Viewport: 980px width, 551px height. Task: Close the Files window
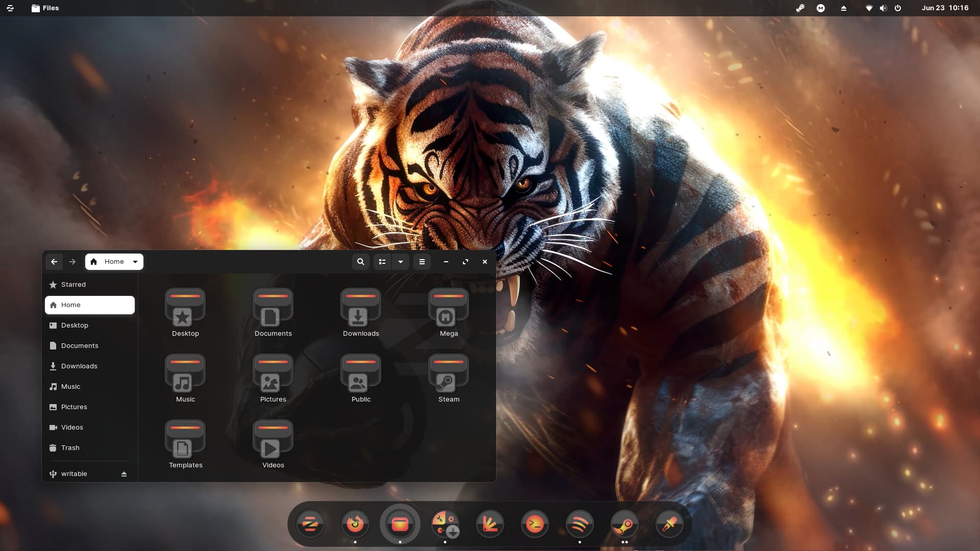tap(485, 262)
